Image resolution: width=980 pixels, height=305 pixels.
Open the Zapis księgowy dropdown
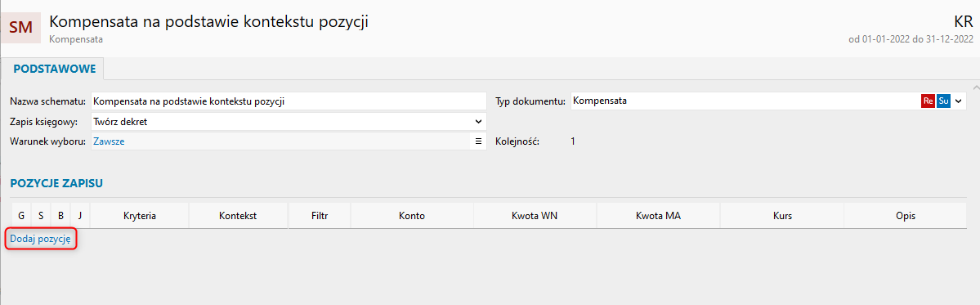(x=289, y=121)
